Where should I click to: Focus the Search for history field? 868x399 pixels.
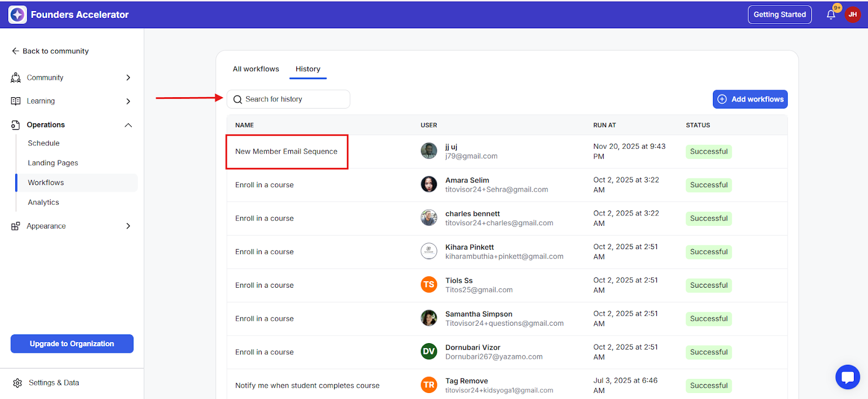click(x=289, y=99)
